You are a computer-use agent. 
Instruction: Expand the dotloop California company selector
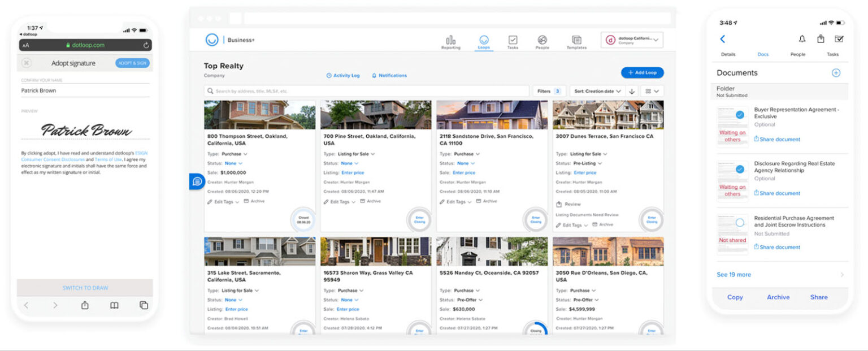[632, 40]
